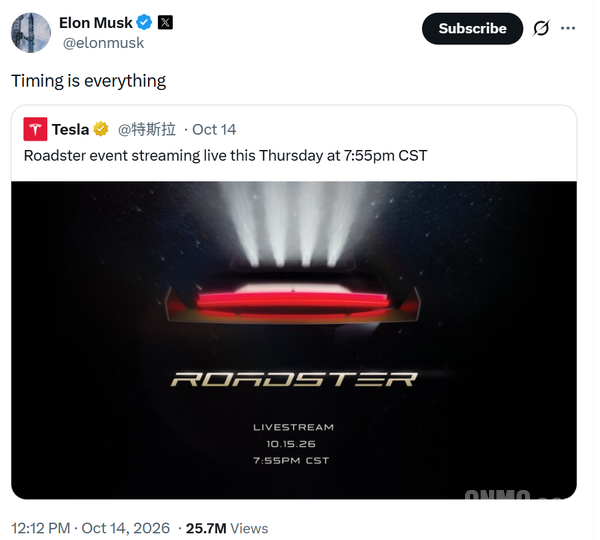Click the 25.7M Views count
The height and width of the screenshot is (540, 600).
[x=227, y=529]
